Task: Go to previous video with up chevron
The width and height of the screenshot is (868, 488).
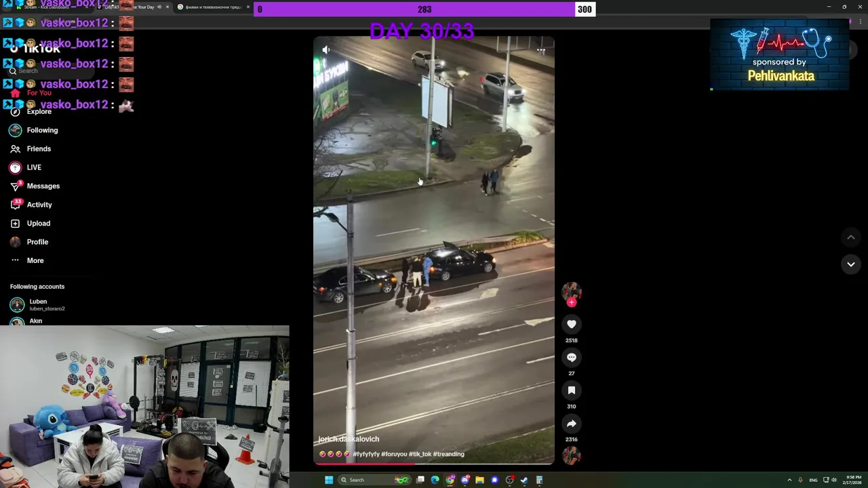Action: click(850, 237)
